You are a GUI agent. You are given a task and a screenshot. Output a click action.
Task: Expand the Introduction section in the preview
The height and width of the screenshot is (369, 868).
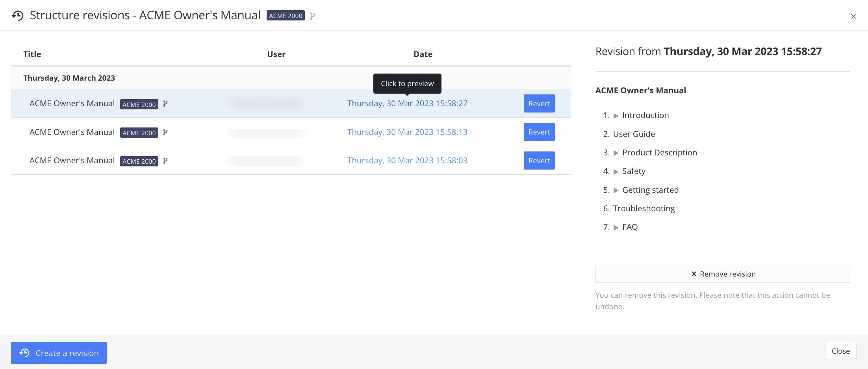point(616,116)
